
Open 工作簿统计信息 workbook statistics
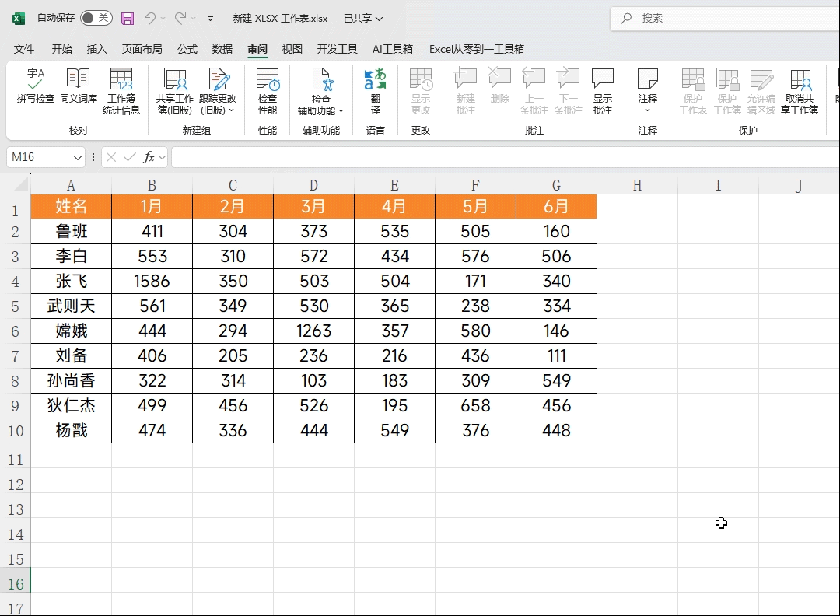click(x=121, y=79)
